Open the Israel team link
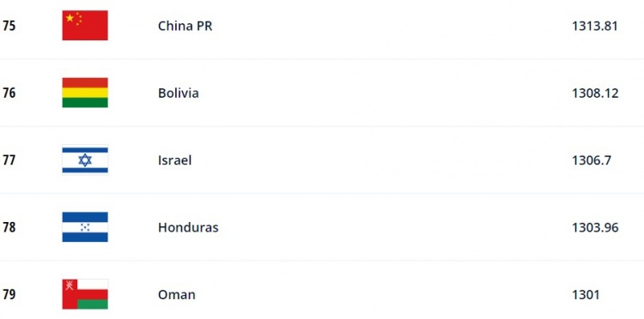Image resolution: width=644 pixels, height=319 pixels. pos(175,160)
